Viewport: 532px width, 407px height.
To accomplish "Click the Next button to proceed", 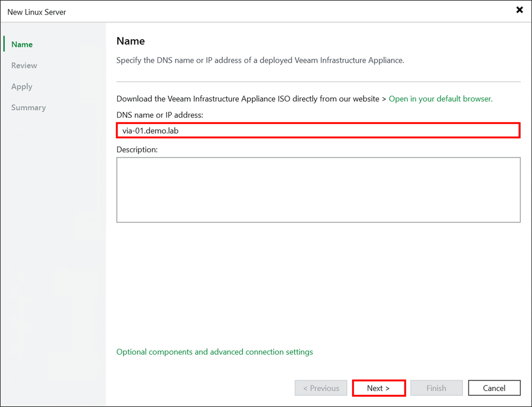I will (x=378, y=388).
